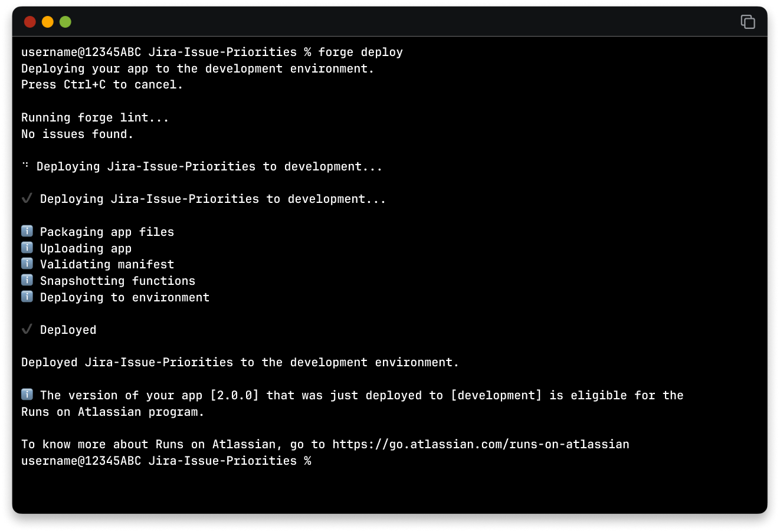Viewport: 780px width, 532px height.
Task: Click 'username@12345ABC' in first prompt line
Action: tap(81, 52)
